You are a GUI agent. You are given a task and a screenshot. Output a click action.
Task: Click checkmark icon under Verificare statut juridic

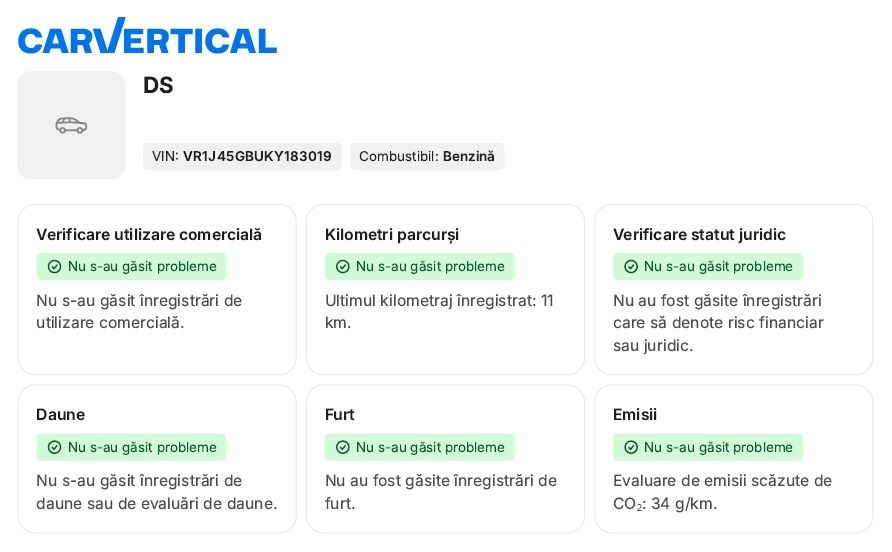tap(631, 267)
